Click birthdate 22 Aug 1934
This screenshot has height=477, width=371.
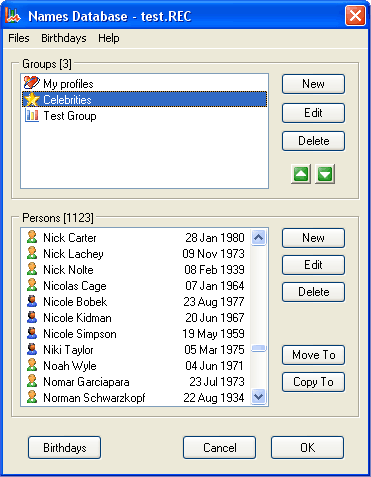pos(214,398)
